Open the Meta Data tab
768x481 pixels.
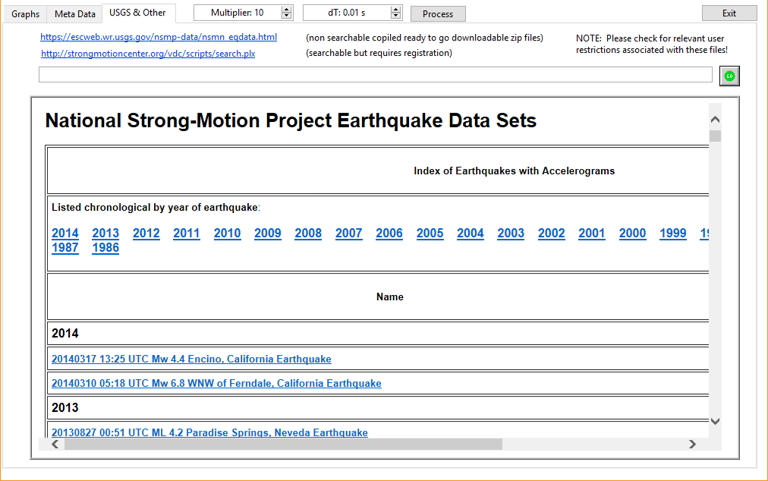(73, 14)
